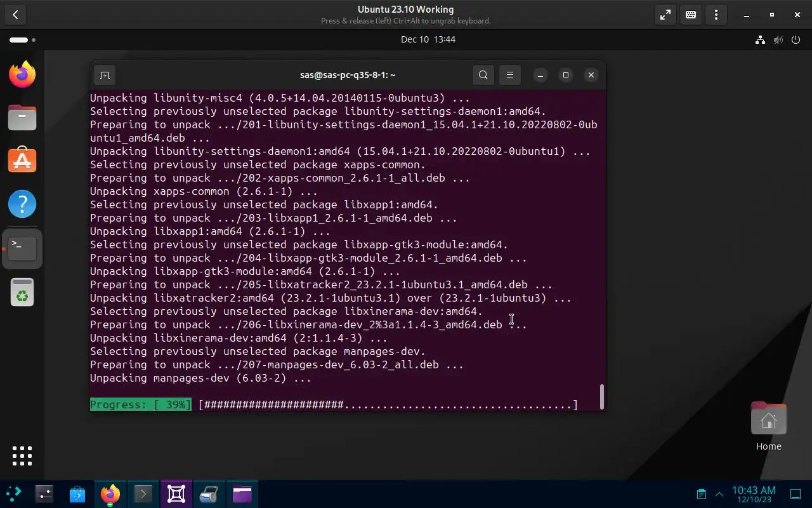Switch to Firefox in the host taskbar
Screen dimensions: 812x508
tap(110, 493)
